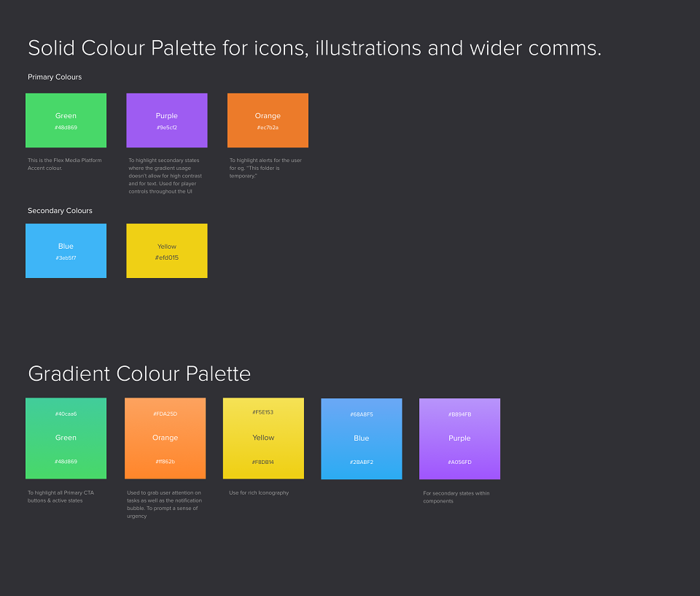The height and width of the screenshot is (596, 700).
Task: Click the Solid Colour Palette title
Action: [315, 48]
